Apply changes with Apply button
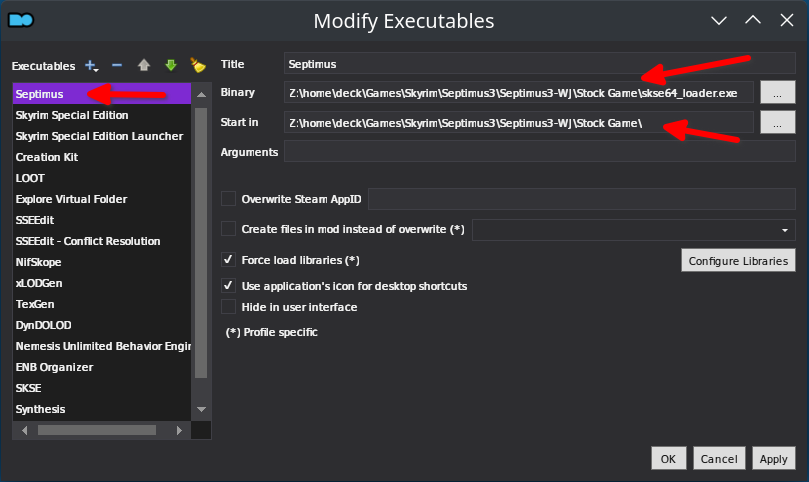This screenshot has height=482, width=809. click(x=773, y=458)
